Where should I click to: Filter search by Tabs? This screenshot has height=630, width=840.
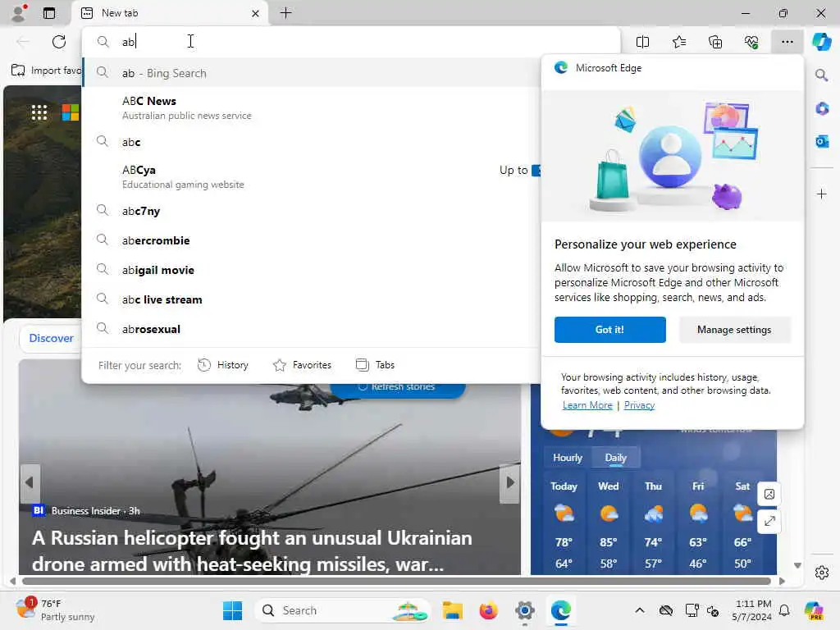(x=375, y=365)
